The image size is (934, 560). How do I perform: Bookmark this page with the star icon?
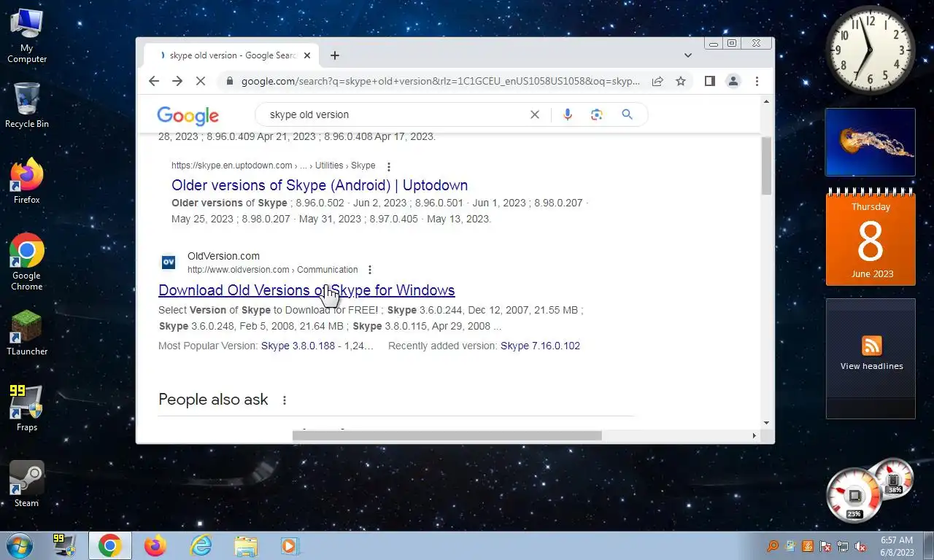681,81
